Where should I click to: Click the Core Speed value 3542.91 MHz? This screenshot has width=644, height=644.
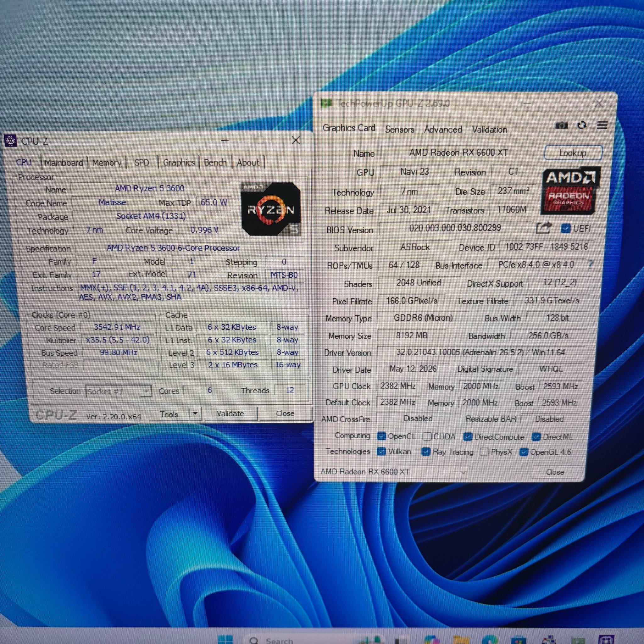[117, 327]
